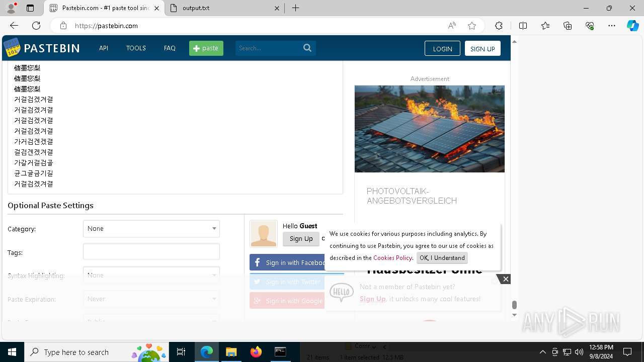Viewport: 644px width, 362px height.
Task: Open Settings and more ellipsis menu
Action: tap(612, 26)
